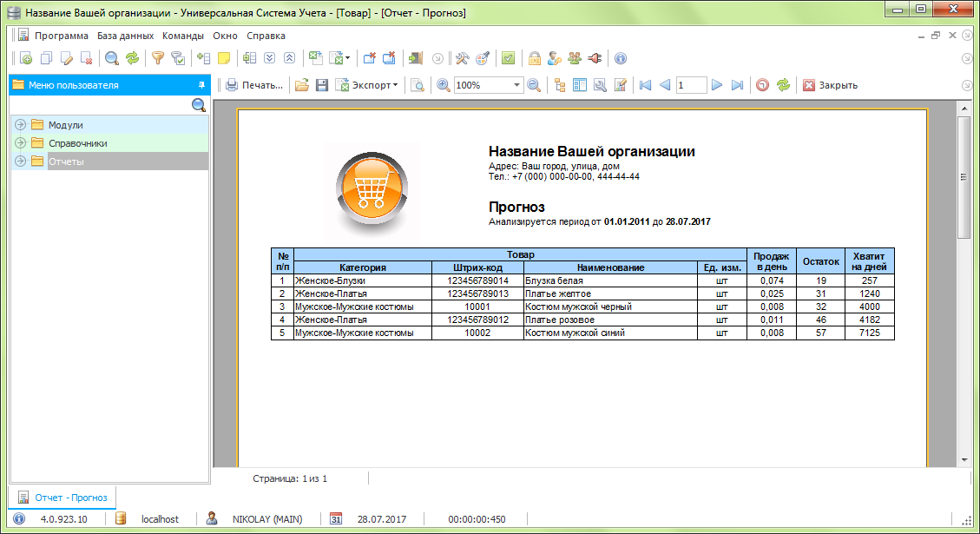The height and width of the screenshot is (534, 980).
Task: Open the Команды menu
Action: point(182,36)
